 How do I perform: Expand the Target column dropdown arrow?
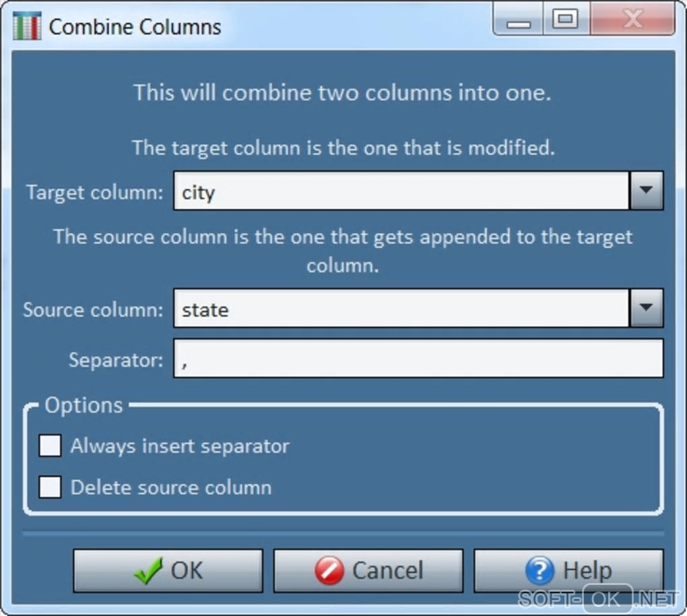[646, 191]
